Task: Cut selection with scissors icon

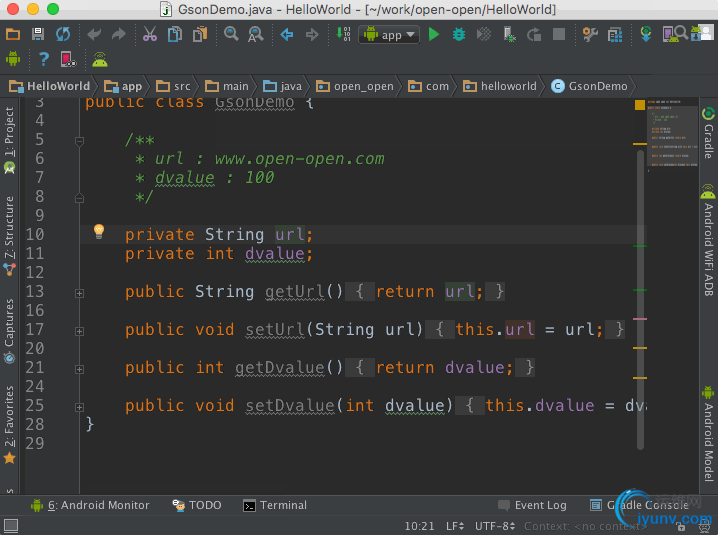Action: tap(150, 34)
